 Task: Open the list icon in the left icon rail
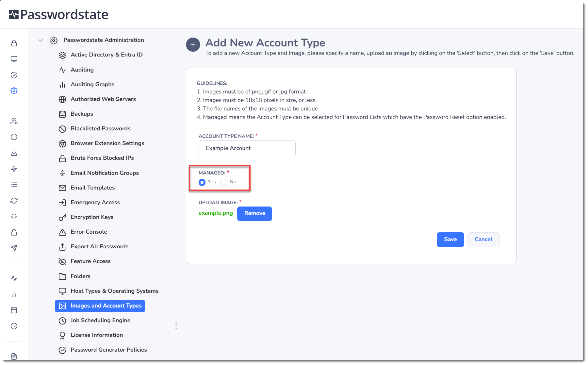tap(14, 185)
